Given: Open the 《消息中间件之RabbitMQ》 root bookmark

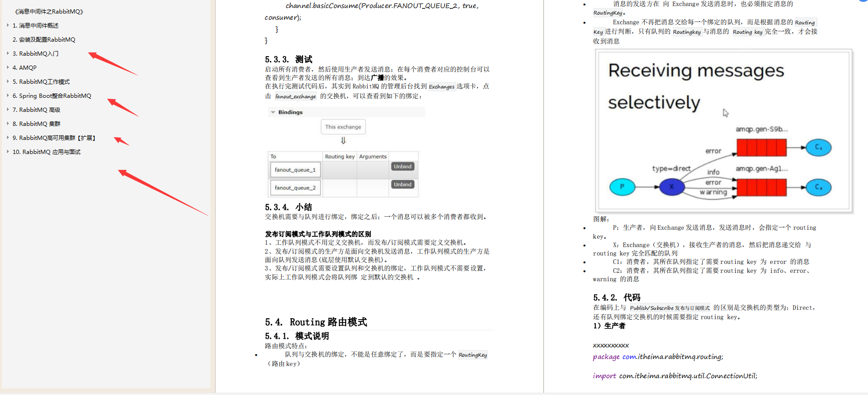Looking at the screenshot, I should (x=49, y=11).
